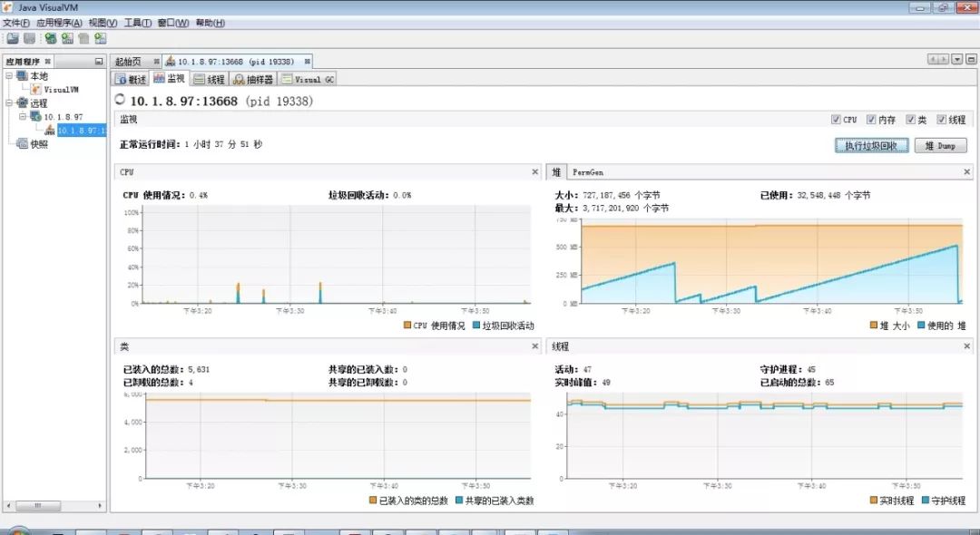Click the CPU 使用情况 legend swatch

407,326
